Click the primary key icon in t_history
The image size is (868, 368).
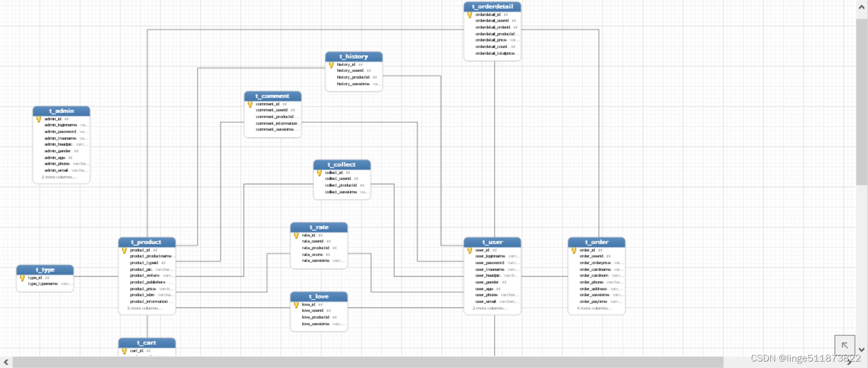331,65
